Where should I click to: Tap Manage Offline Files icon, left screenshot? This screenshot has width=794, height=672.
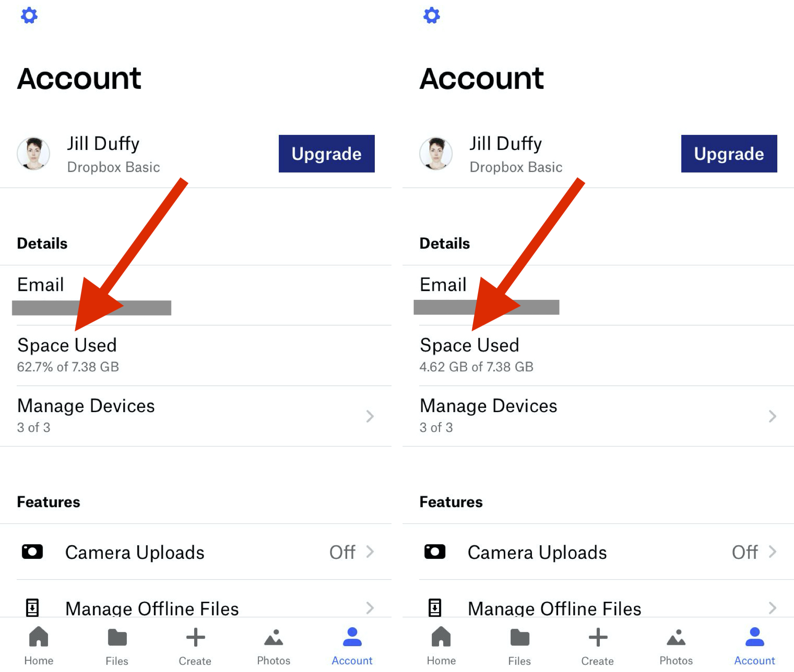[x=32, y=608]
